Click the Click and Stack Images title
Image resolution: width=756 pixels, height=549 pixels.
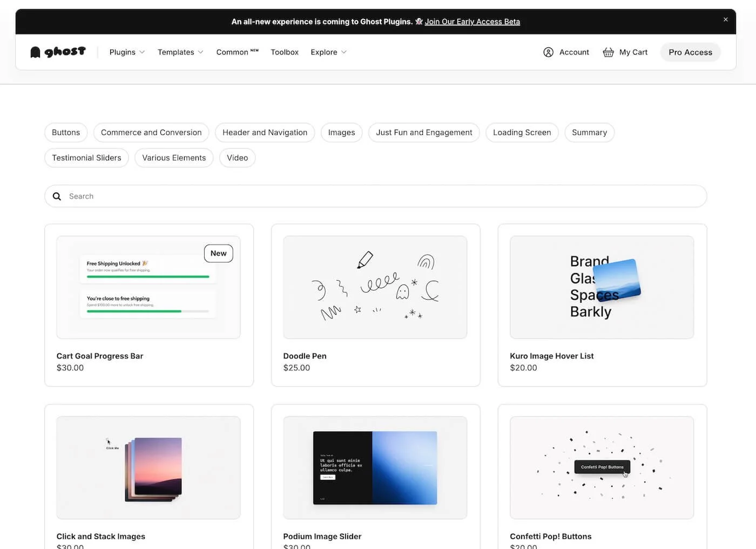101,536
